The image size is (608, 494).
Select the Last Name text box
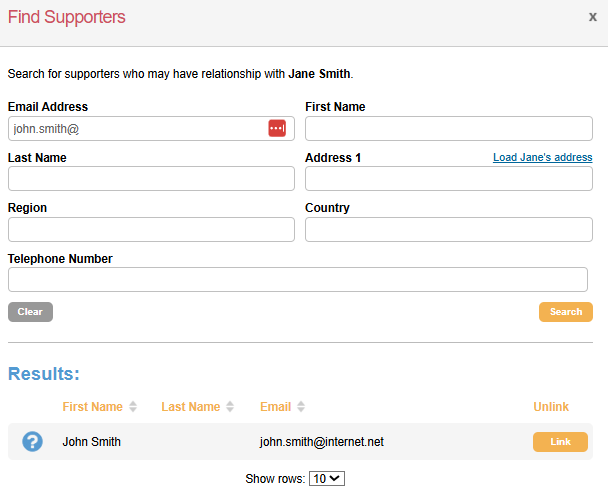click(151, 179)
